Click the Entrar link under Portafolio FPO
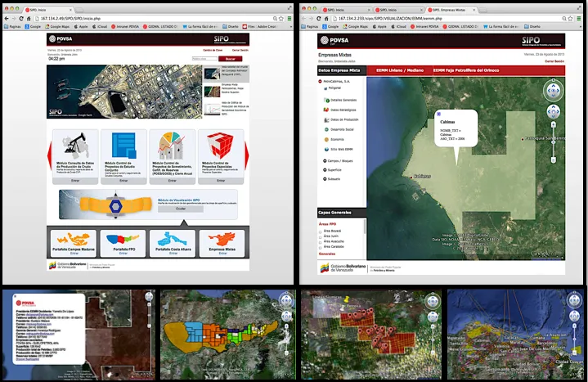 tap(123, 254)
